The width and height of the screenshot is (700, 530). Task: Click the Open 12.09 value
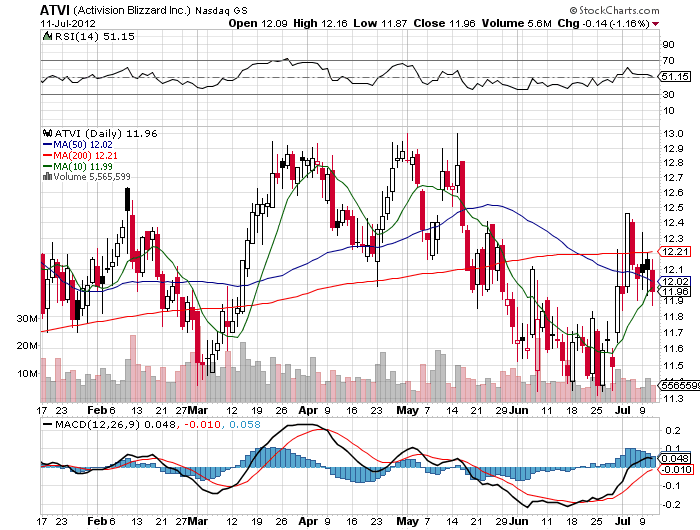pyautogui.click(x=258, y=23)
